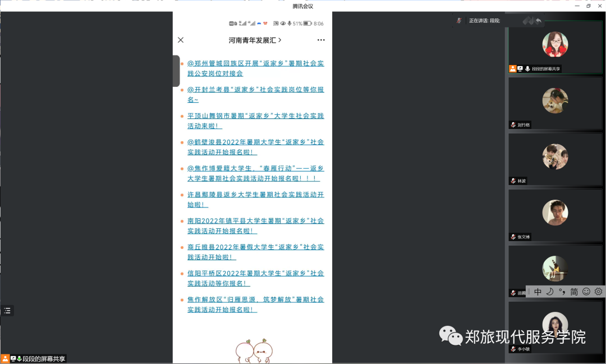The image size is (606, 364).
Task: Click the muted mic icon beside 林波
Action: click(x=513, y=181)
